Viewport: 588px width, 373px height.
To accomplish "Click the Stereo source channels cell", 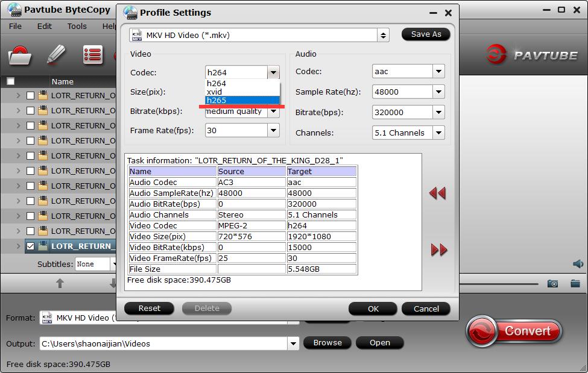I will (x=251, y=215).
